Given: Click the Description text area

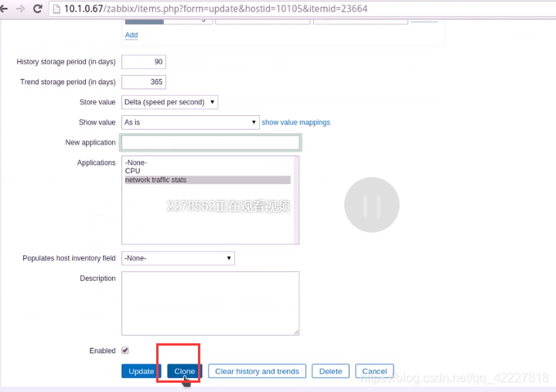Looking at the screenshot, I should tap(210, 303).
